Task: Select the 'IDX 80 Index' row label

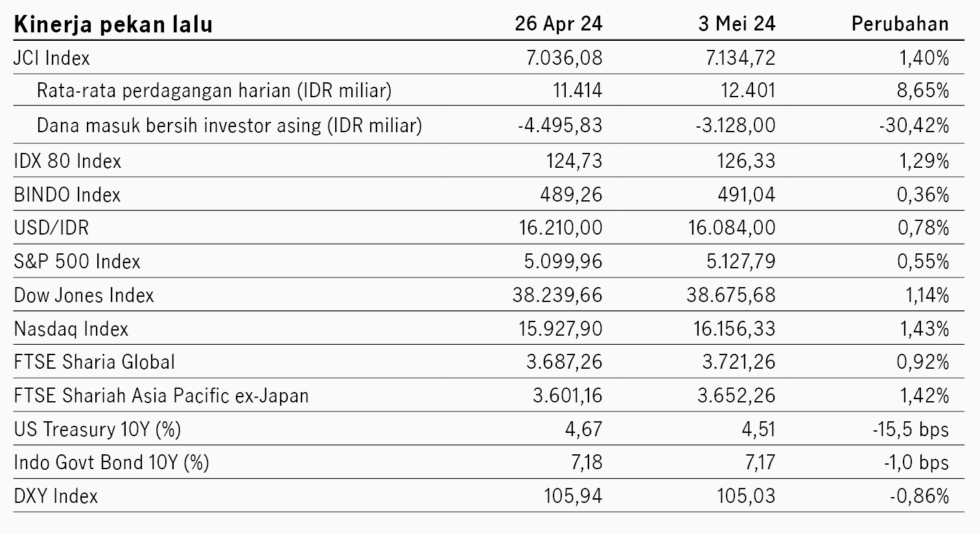Action: point(67,161)
